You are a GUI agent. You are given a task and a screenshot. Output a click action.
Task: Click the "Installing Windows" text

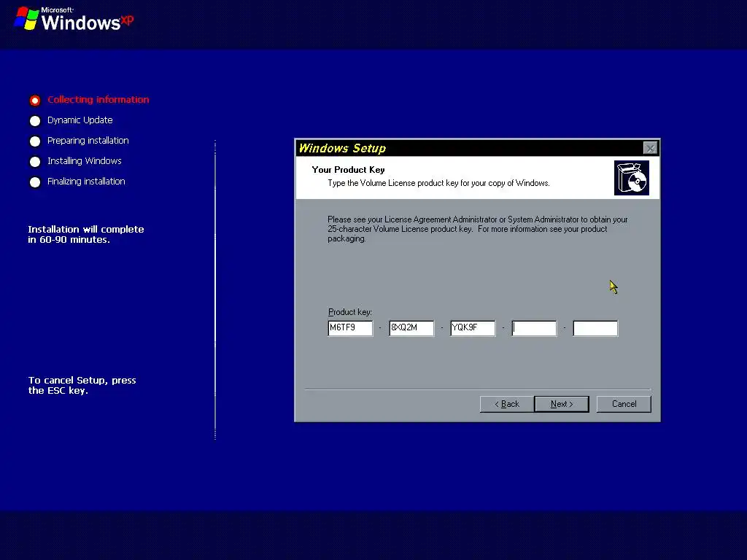[x=85, y=161]
